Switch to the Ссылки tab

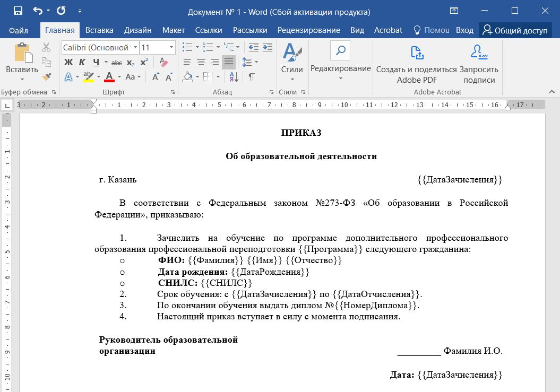click(x=209, y=30)
